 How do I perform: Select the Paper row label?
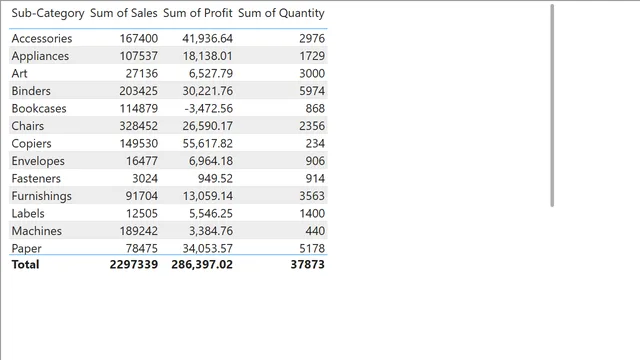[x=27, y=248]
